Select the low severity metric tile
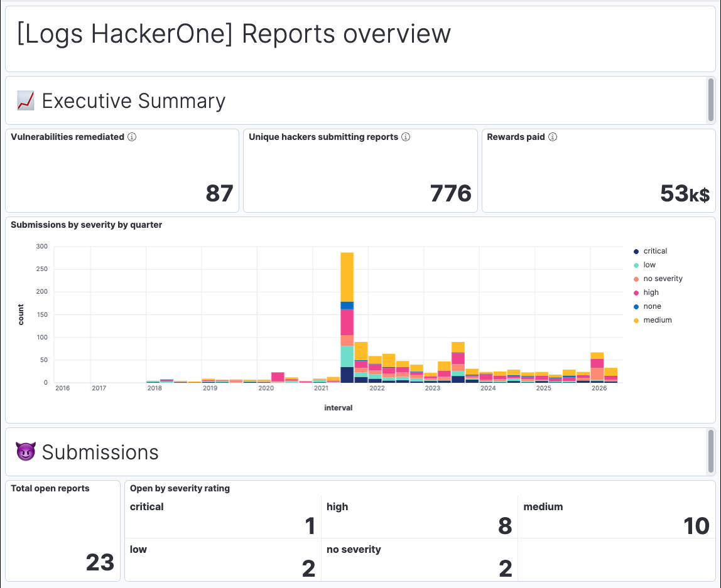 (222, 560)
